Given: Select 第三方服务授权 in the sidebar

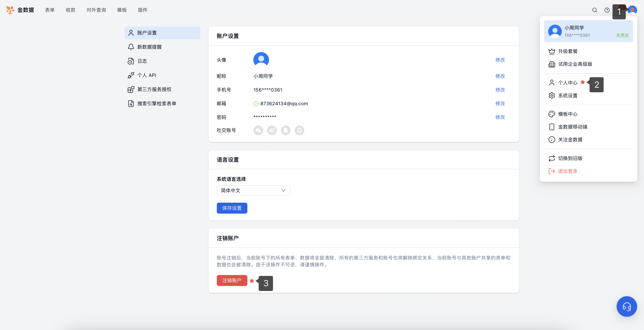Looking at the screenshot, I should (162, 89).
